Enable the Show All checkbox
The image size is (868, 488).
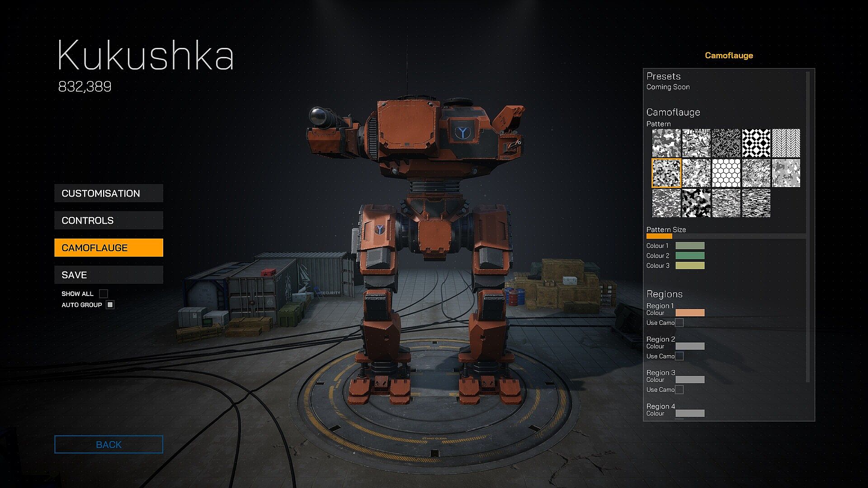pos(104,294)
